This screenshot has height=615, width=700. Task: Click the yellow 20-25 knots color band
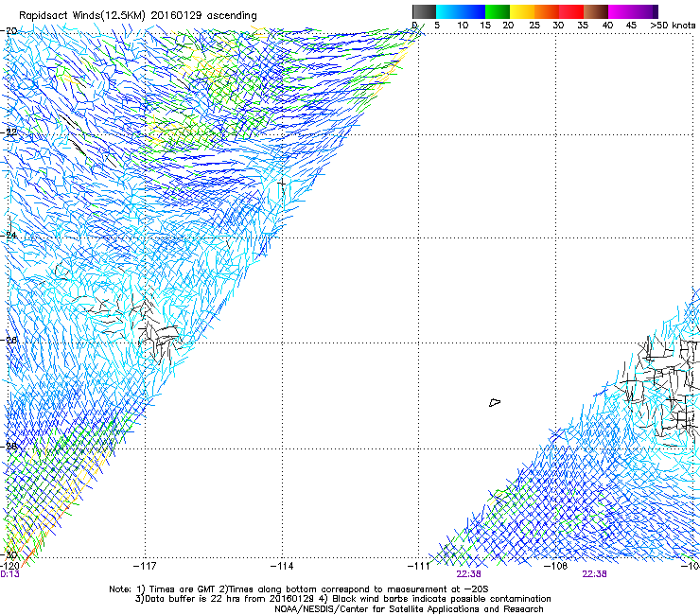pos(522,11)
